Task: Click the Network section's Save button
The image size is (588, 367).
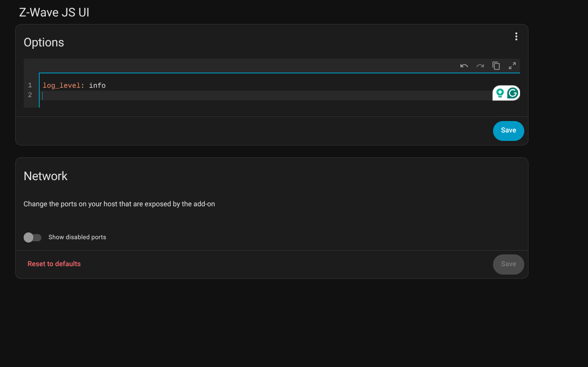Action: tap(508, 264)
